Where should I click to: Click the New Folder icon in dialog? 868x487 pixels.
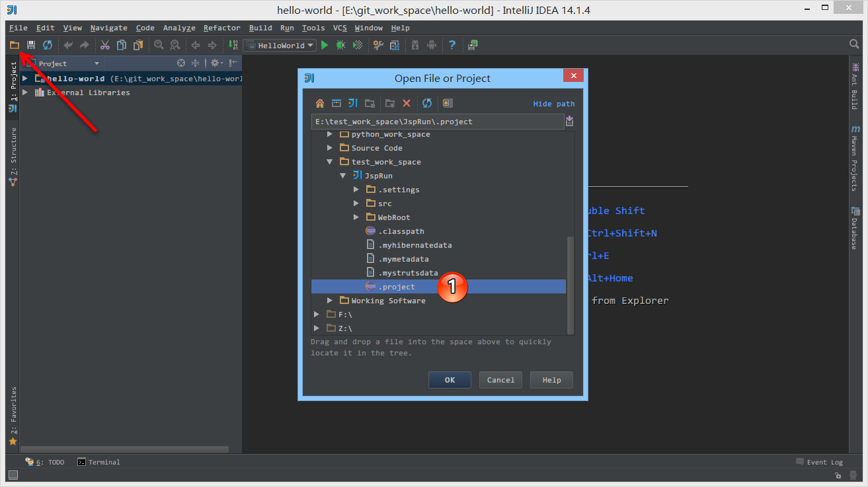coord(390,103)
